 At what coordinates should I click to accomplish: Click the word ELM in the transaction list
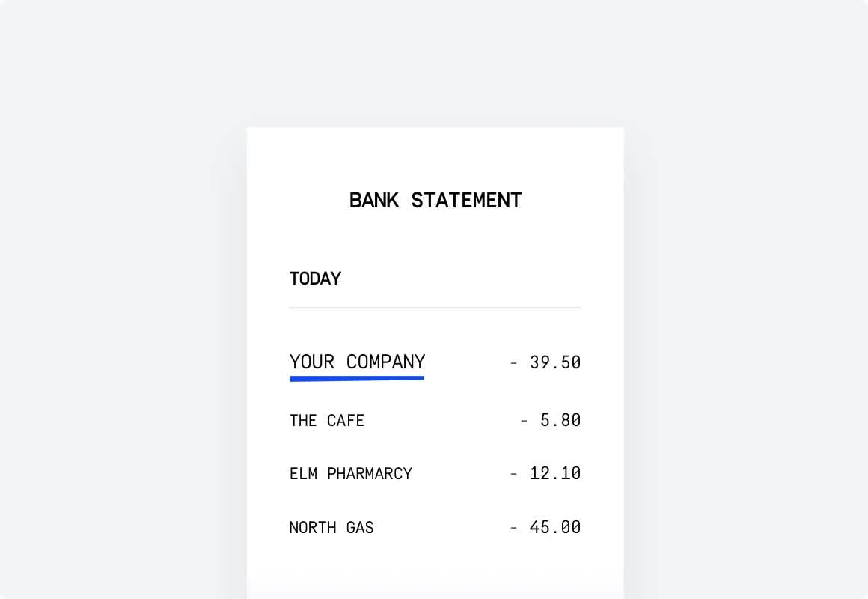point(303,474)
